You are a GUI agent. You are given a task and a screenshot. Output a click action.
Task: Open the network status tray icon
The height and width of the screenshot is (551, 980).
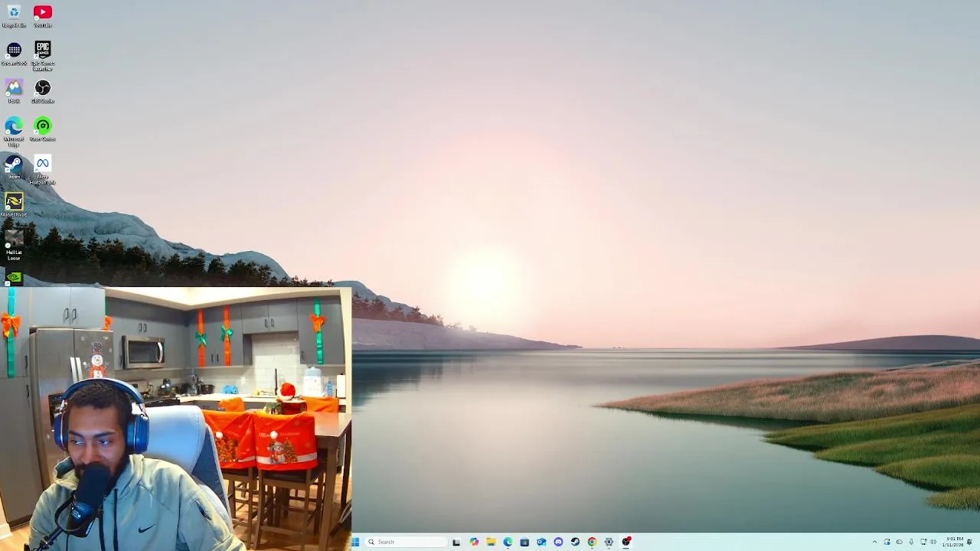click(x=923, y=542)
